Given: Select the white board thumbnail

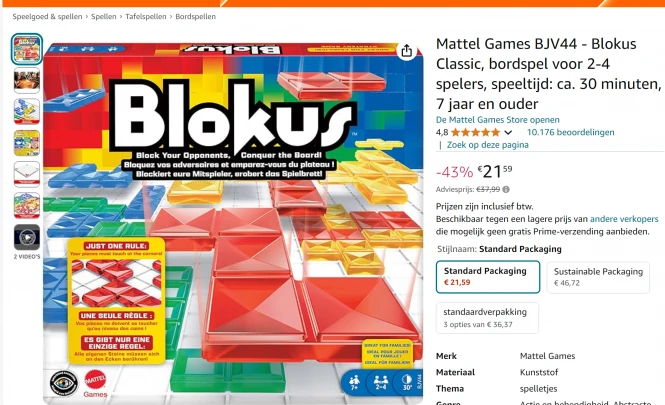Looking at the screenshot, I should pyautogui.click(x=27, y=174).
